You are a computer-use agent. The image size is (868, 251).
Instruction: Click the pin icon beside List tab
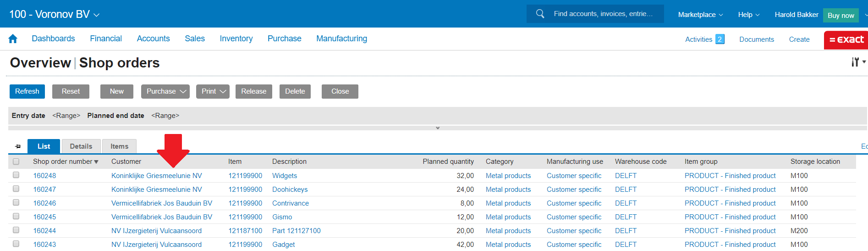tap(18, 146)
